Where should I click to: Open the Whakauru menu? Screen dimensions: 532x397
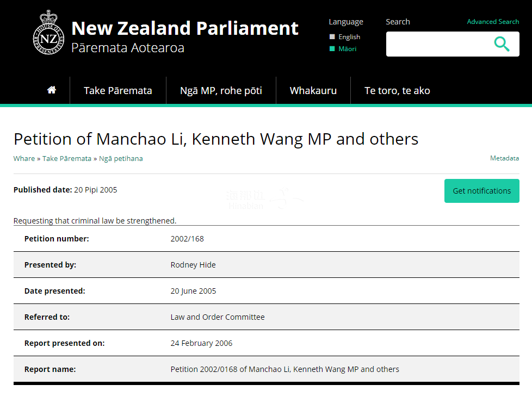pyautogui.click(x=313, y=91)
